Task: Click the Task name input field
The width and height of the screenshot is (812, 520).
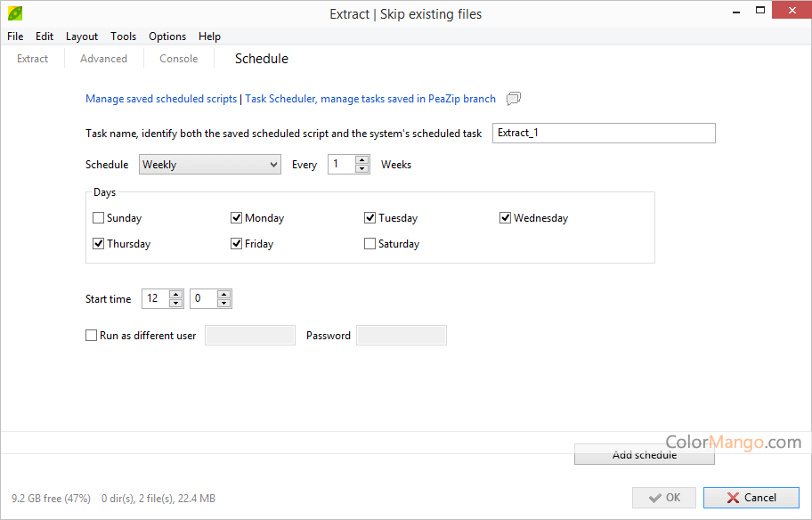Action: 604,133
